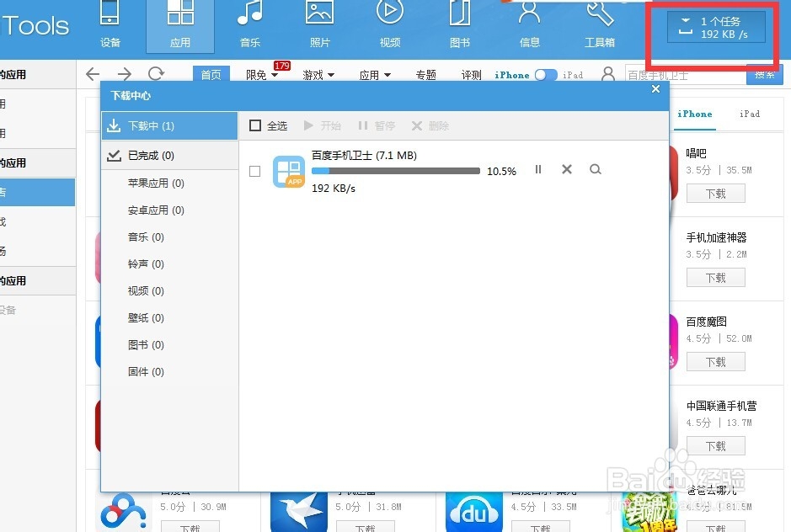Screen dimensions: 791x532
Task: Download 中国联通手机营 with its 下载 button
Action: [x=715, y=446]
